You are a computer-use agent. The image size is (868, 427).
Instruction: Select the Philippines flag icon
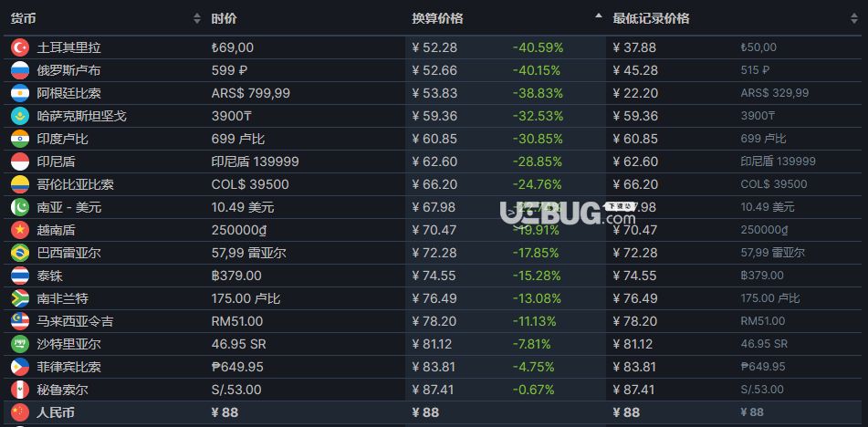[20, 367]
